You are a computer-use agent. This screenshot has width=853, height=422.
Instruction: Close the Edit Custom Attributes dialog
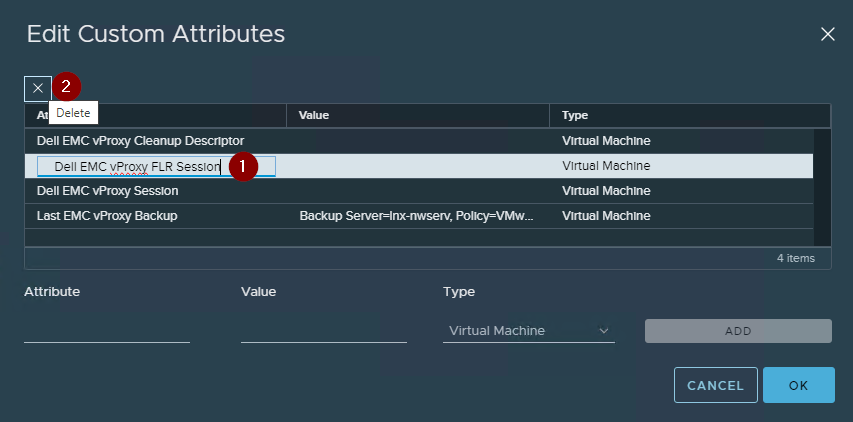(x=827, y=34)
